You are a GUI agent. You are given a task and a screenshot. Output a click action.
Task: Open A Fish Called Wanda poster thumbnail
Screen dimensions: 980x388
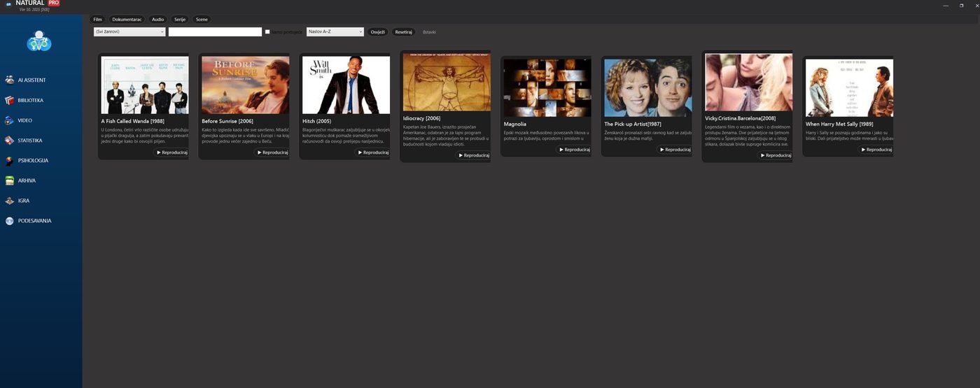pos(145,85)
